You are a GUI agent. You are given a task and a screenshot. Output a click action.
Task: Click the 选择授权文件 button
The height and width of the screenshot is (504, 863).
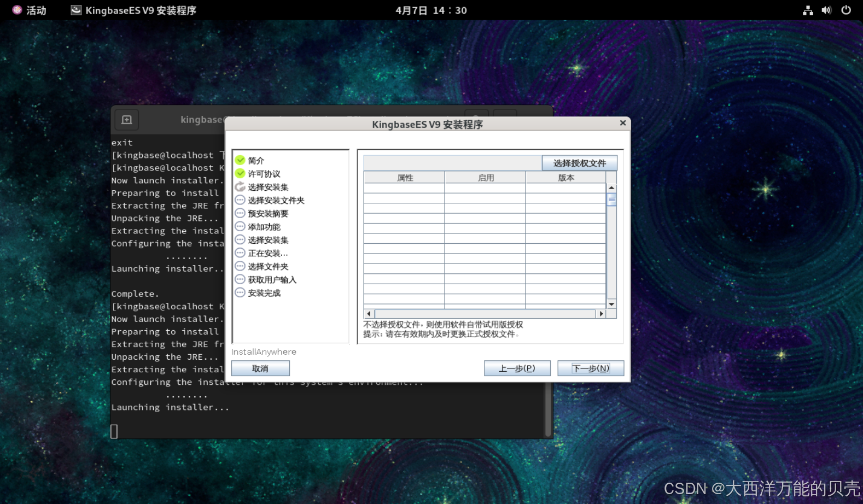click(579, 163)
